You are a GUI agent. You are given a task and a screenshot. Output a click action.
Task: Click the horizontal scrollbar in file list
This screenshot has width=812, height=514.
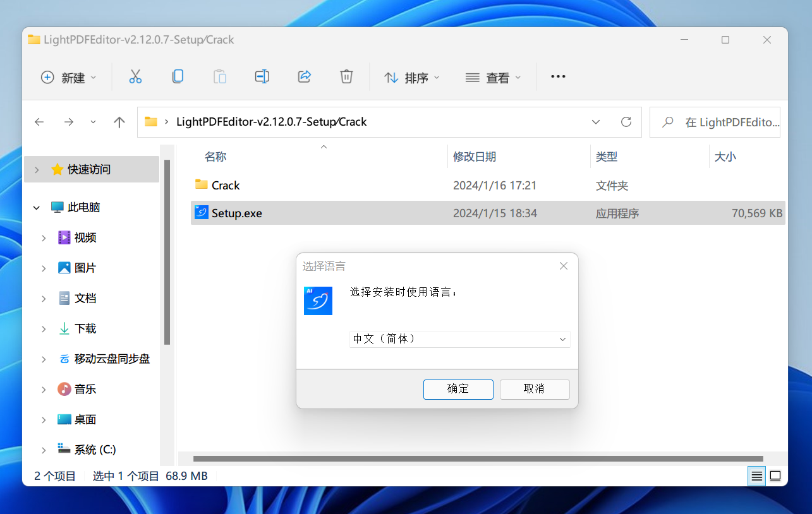point(478,458)
